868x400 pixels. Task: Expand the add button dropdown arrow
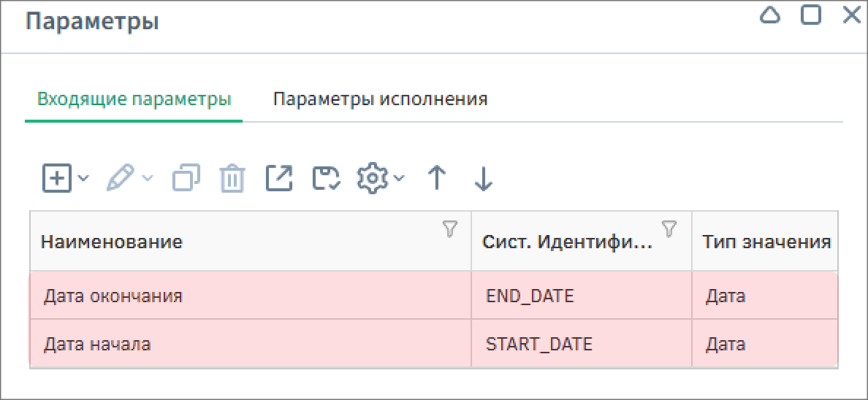[83, 177]
